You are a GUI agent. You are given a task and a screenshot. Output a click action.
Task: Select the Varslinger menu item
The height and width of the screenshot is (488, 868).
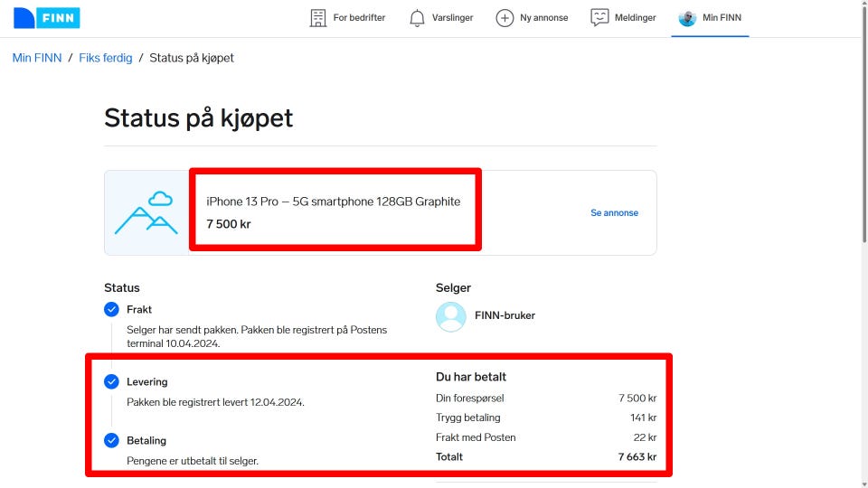[452, 18]
